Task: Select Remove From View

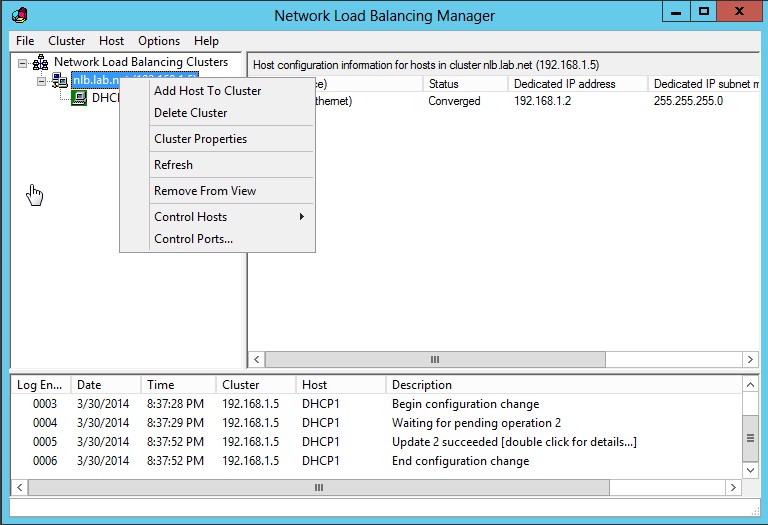Action: pyautogui.click(x=205, y=191)
